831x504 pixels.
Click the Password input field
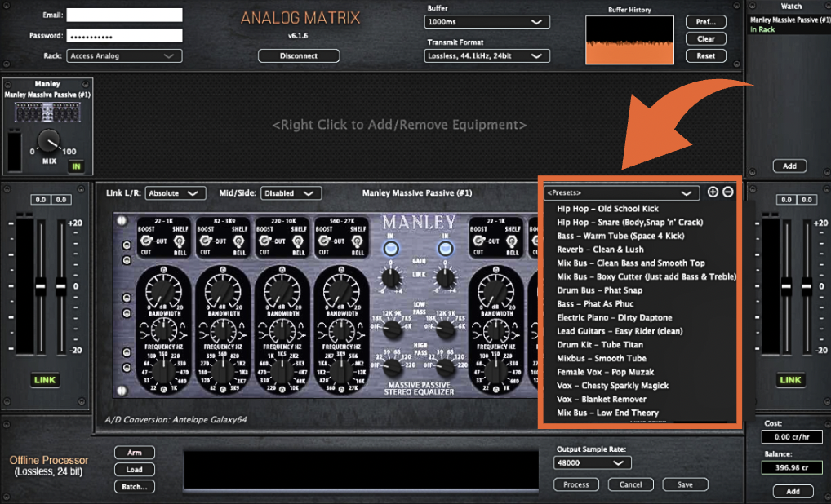tap(124, 35)
